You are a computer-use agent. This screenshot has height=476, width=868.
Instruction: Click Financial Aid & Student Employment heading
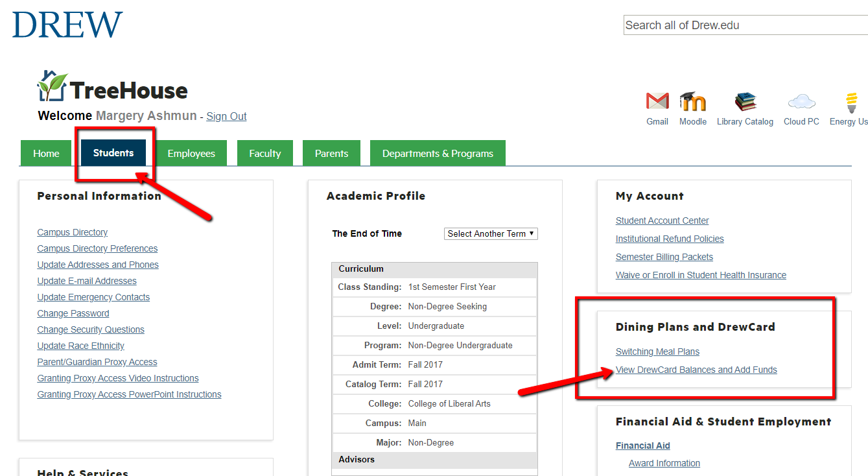[723, 422]
